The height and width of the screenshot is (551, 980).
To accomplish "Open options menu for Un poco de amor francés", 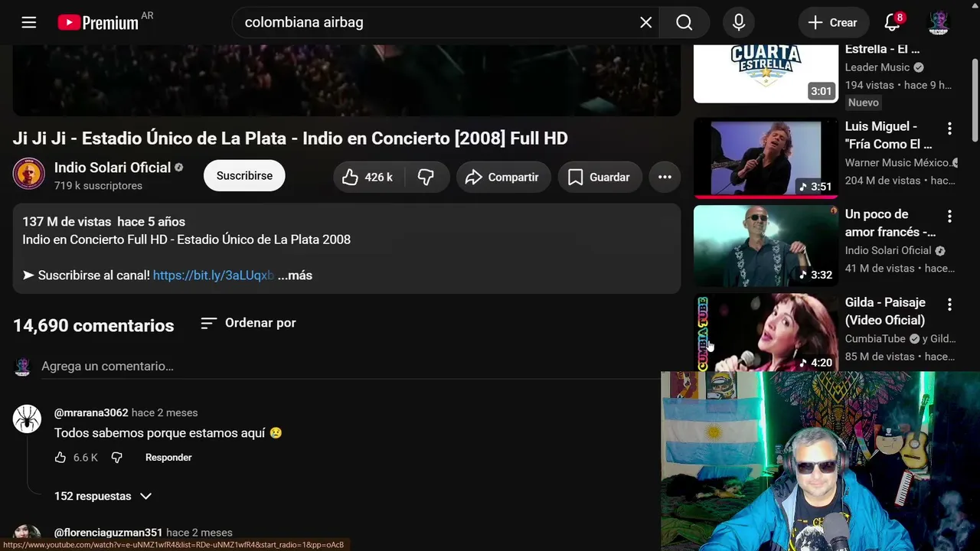I will click(949, 216).
